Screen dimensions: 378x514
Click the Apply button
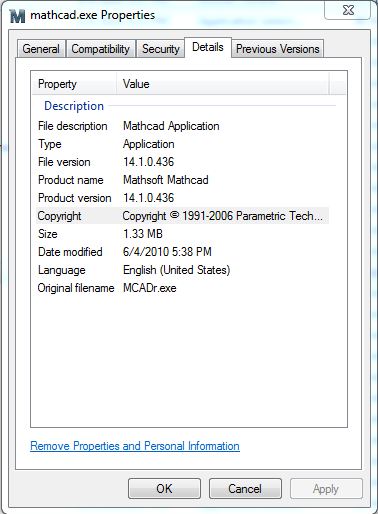[326, 489]
